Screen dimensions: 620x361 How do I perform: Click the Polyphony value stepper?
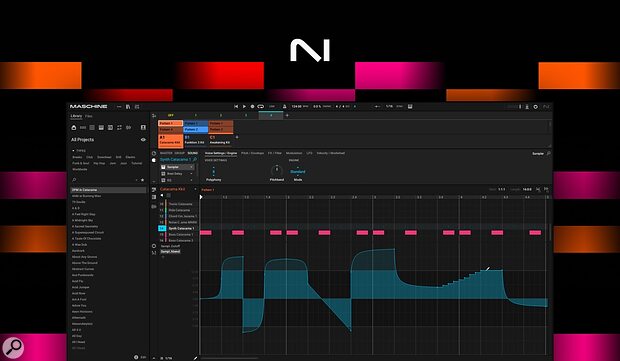pyautogui.click(x=214, y=172)
